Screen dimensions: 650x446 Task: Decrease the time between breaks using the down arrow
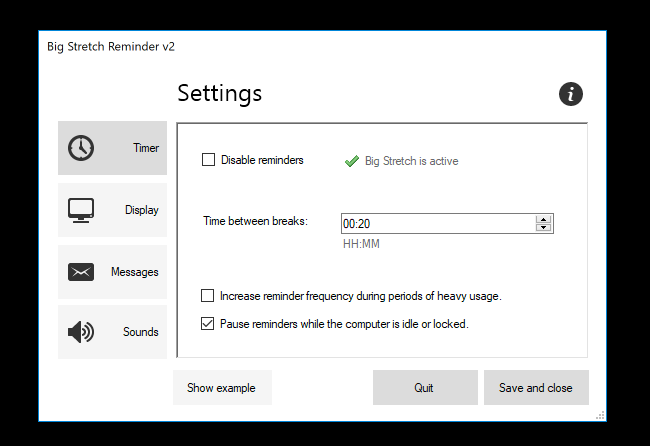pos(543,227)
